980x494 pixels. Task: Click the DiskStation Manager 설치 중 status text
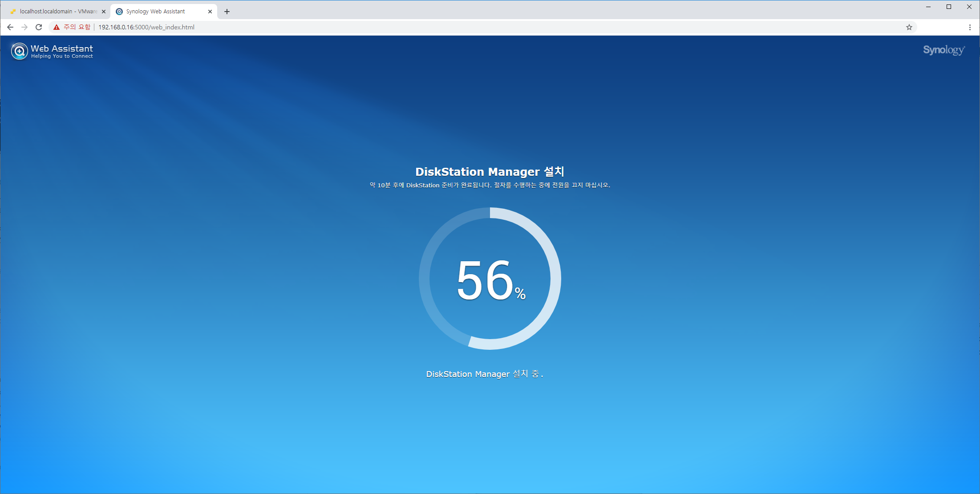[484, 374]
